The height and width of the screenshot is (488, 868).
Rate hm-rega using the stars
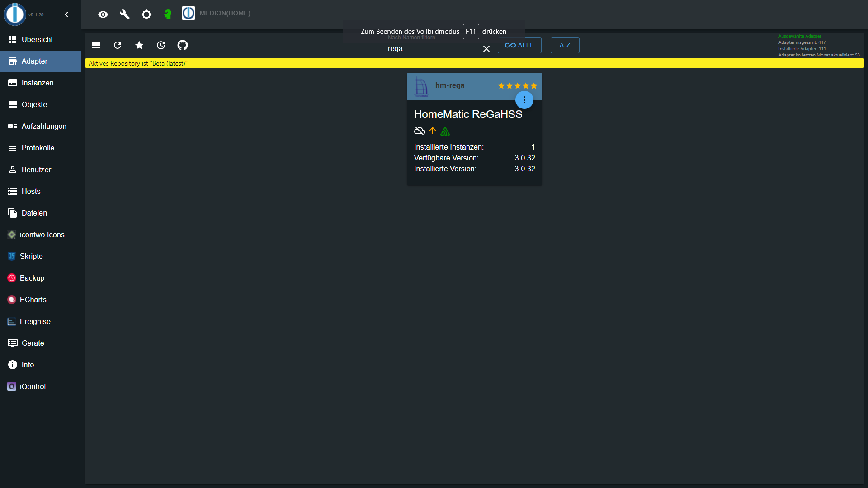coord(517,86)
